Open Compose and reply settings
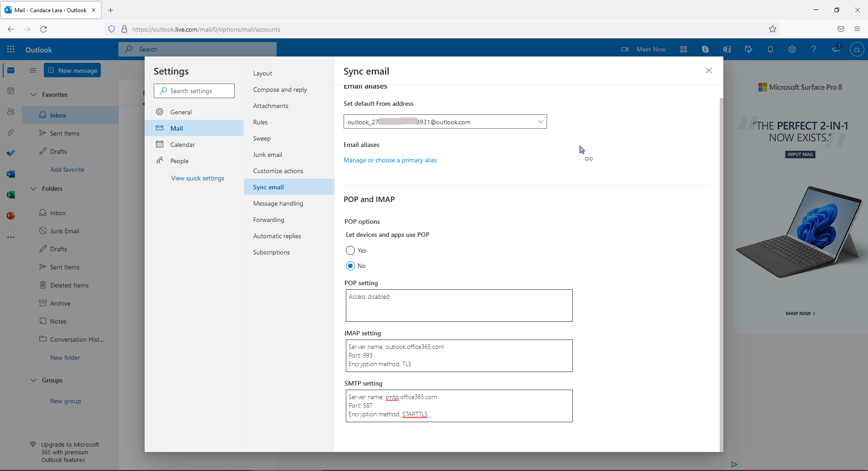 289,89
